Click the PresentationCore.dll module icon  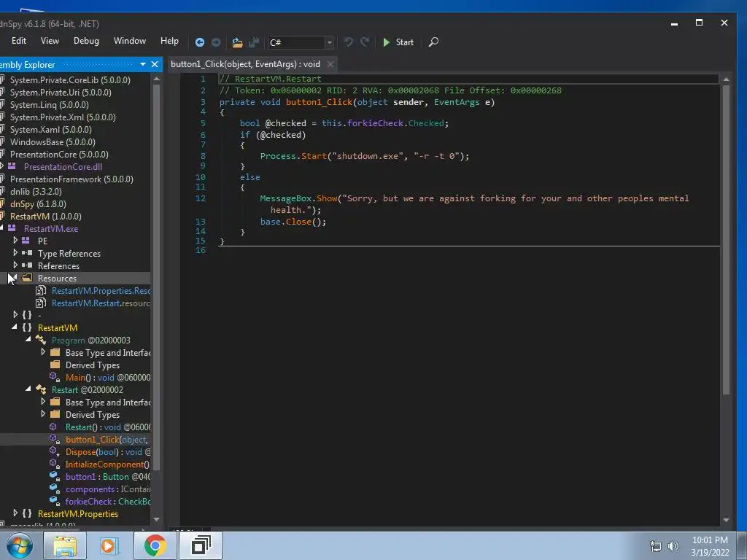coord(12,166)
